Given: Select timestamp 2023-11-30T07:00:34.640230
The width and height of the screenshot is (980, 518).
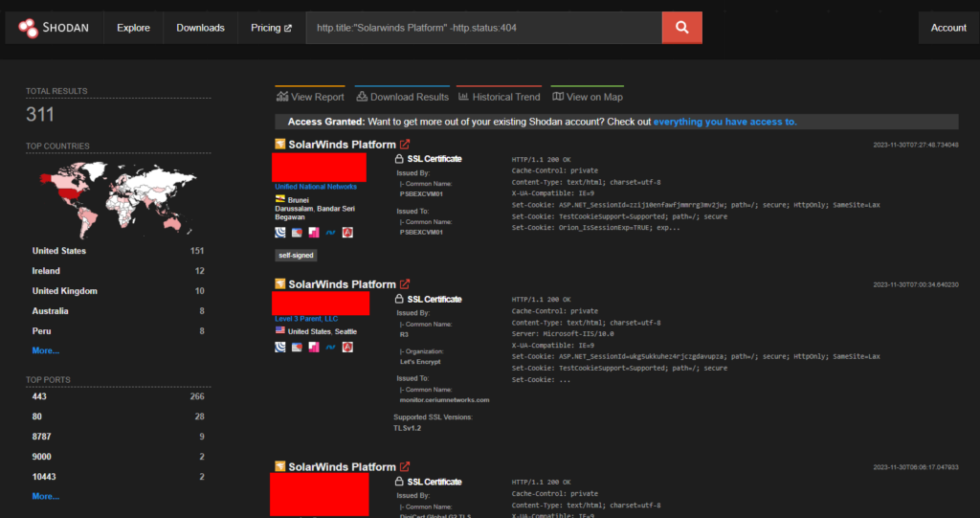Looking at the screenshot, I should pos(916,285).
